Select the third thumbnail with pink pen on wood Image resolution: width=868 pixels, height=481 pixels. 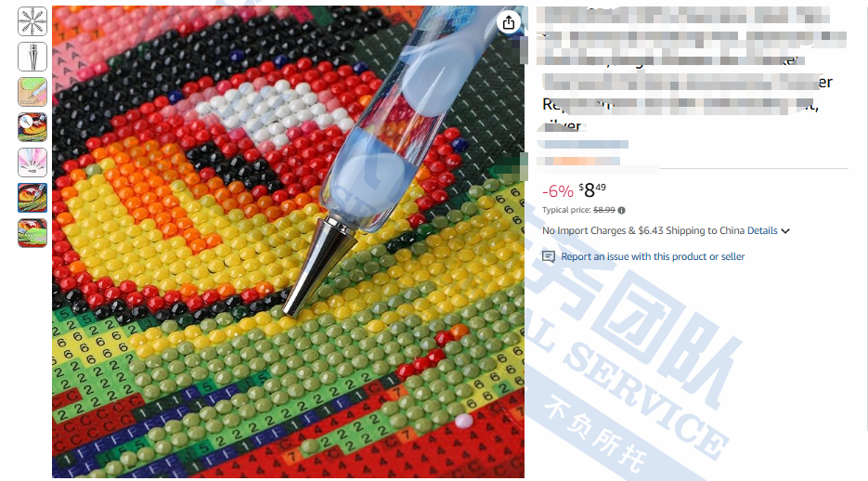pyautogui.click(x=32, y=92)
